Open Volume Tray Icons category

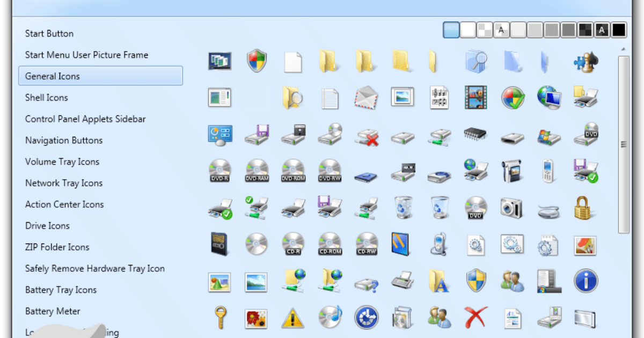click(62, 161)
